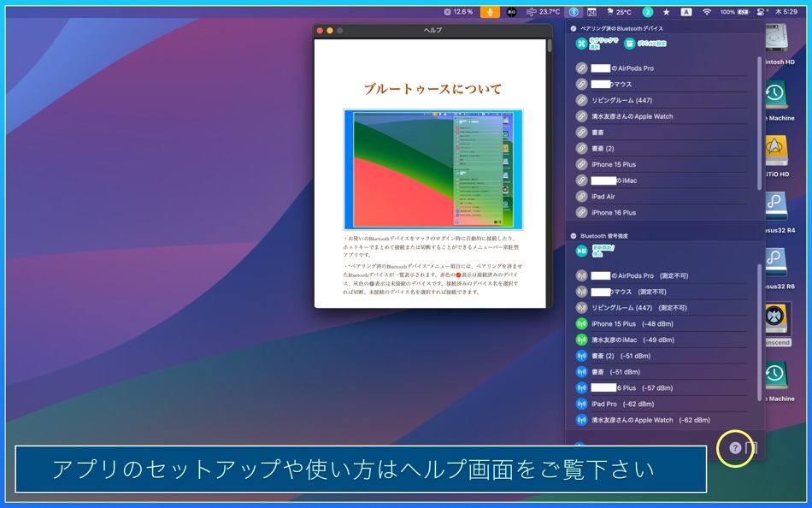Click the 木 5:29 clock in the menu bar
This screenshot has width=812, height=508.
786,12
